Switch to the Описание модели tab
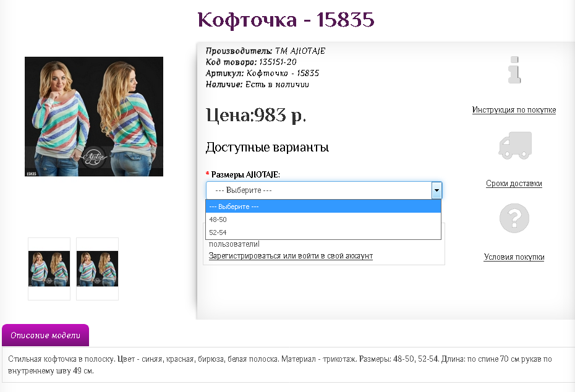Image resolution: width=575 pixels, height=392 pixels. (46, 336)
